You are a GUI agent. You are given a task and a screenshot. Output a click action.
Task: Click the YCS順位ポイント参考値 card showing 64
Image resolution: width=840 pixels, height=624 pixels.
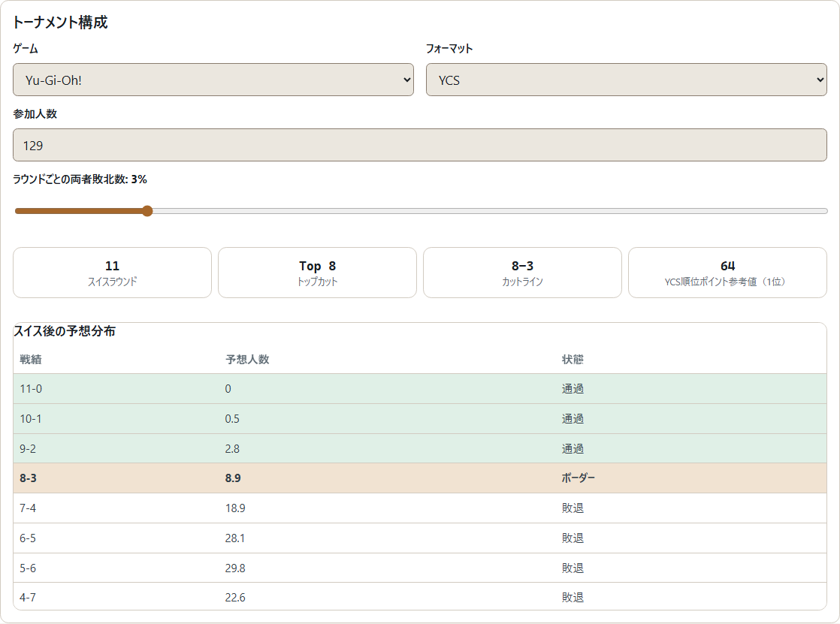click(x=727, y=273)
